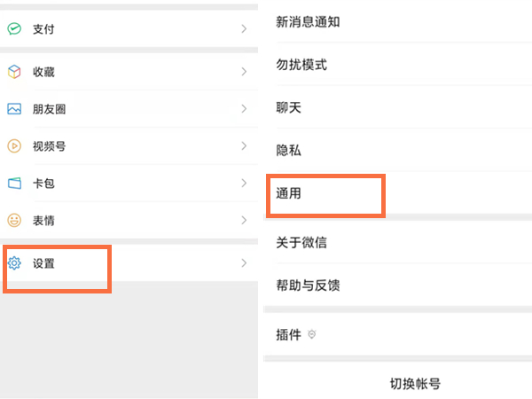Choose the 通用 general settings entry
Screen dimensions: 532x399
click(x=289, y=193)
